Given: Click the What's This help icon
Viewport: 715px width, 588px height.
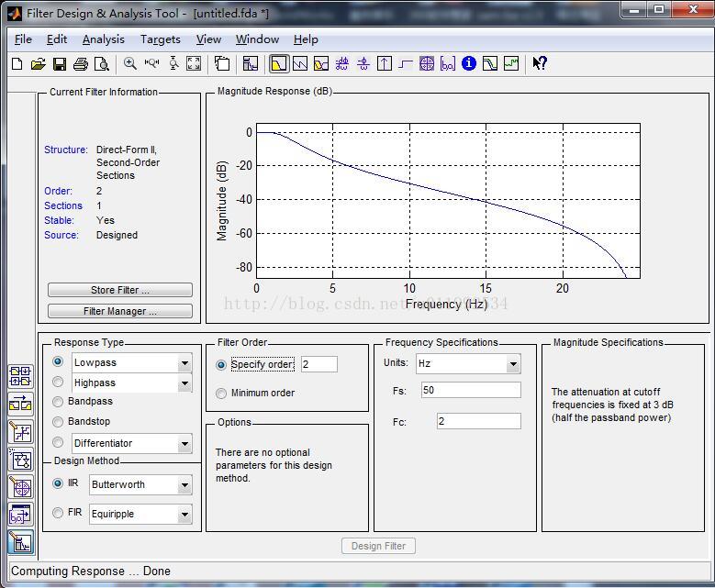Looking at the screenshot, I should pos(540,63).
